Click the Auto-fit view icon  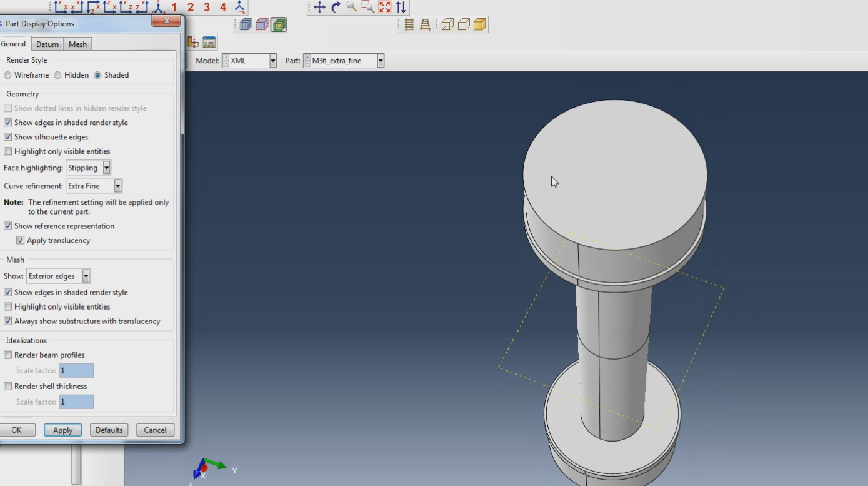[383, 8]
